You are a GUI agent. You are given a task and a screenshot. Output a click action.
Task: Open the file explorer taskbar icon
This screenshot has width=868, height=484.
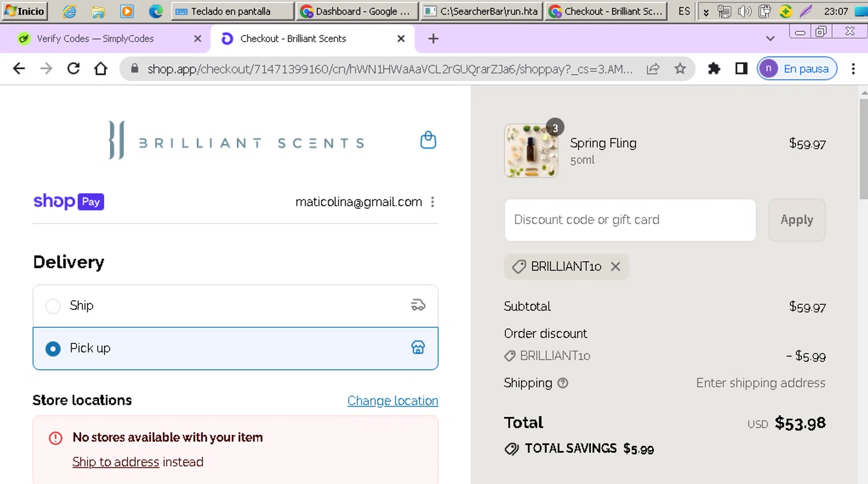98,11
